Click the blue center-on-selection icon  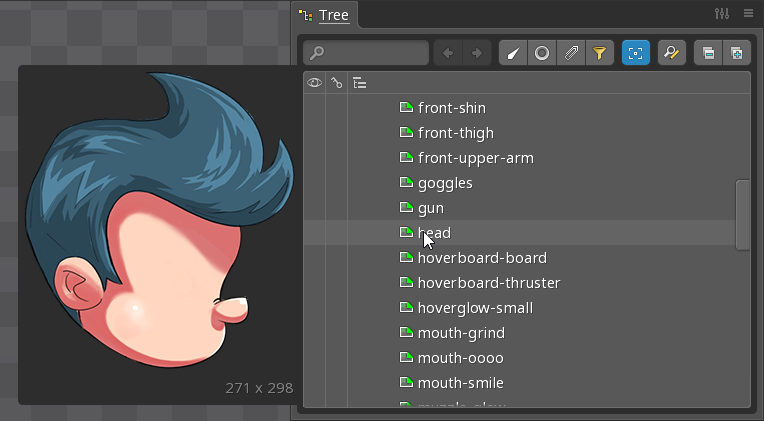point(635,53)
